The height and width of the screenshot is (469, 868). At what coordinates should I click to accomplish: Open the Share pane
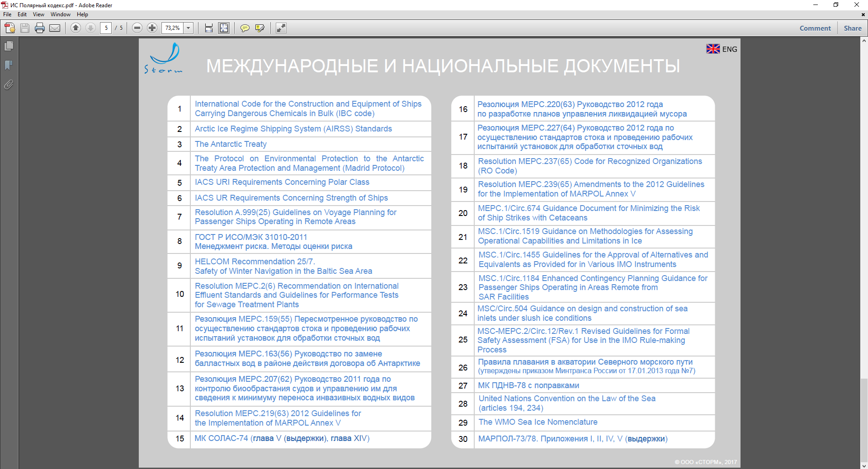[x=853, y=28]
